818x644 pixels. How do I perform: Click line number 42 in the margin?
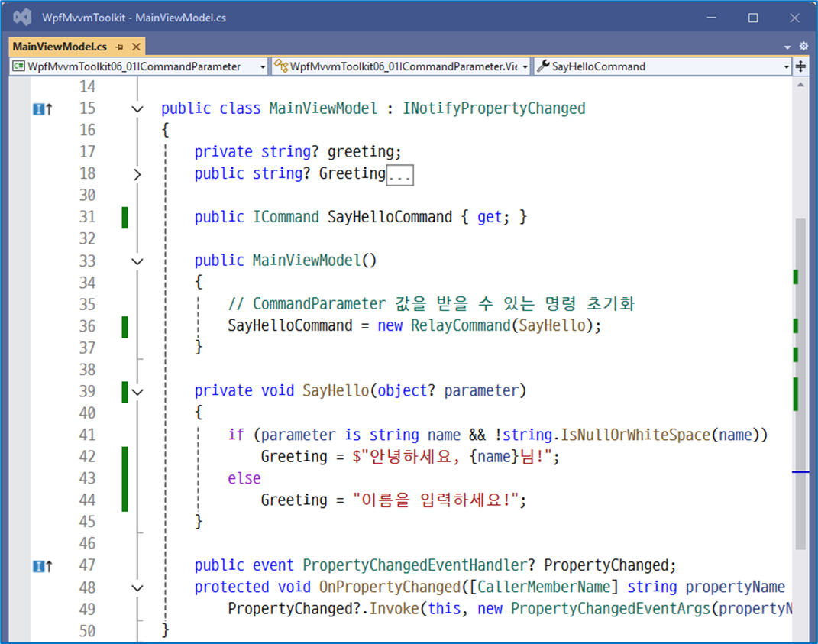click(x=88, y=456)
